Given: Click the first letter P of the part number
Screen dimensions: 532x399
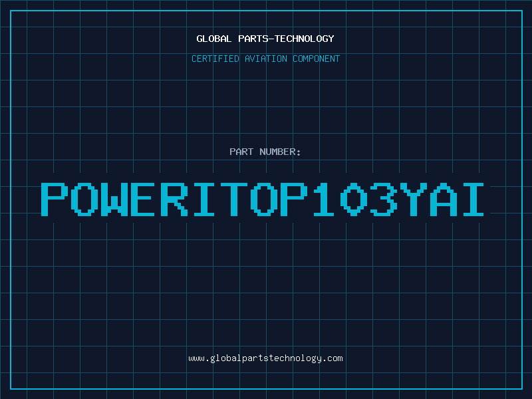Looking at the screenshot, I should coord(55,198).
